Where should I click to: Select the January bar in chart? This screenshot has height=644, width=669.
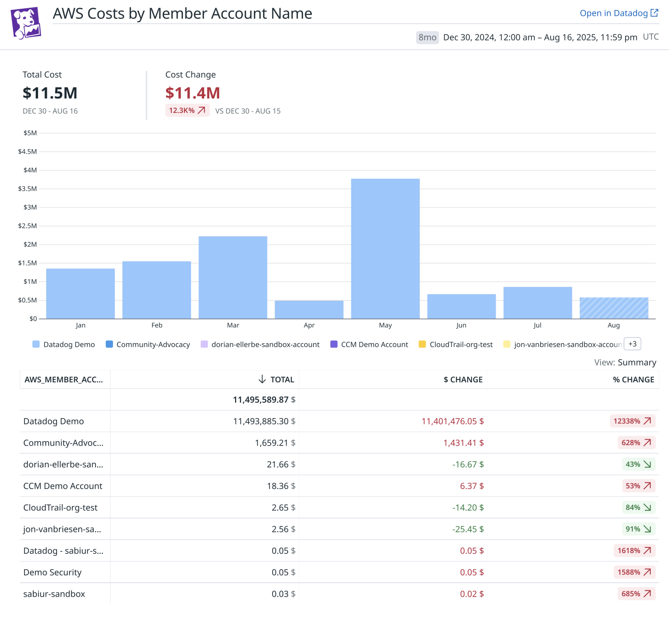coord(81,294)
